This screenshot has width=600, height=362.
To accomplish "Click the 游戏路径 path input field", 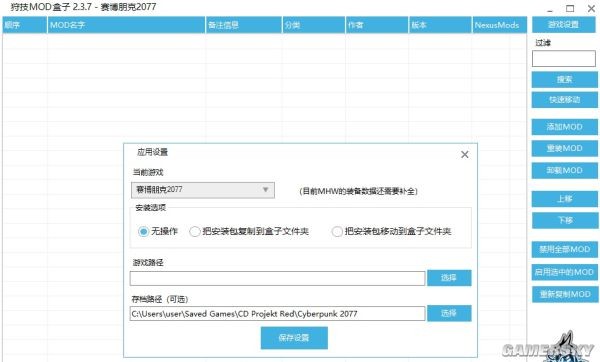I will 277,278.
